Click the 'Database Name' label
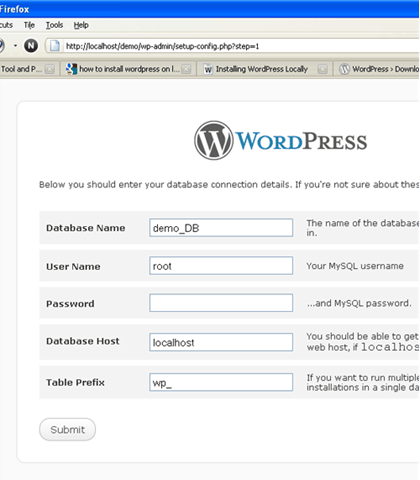The width and height of the screenshot is (420, 480). (x=86, y=228)
